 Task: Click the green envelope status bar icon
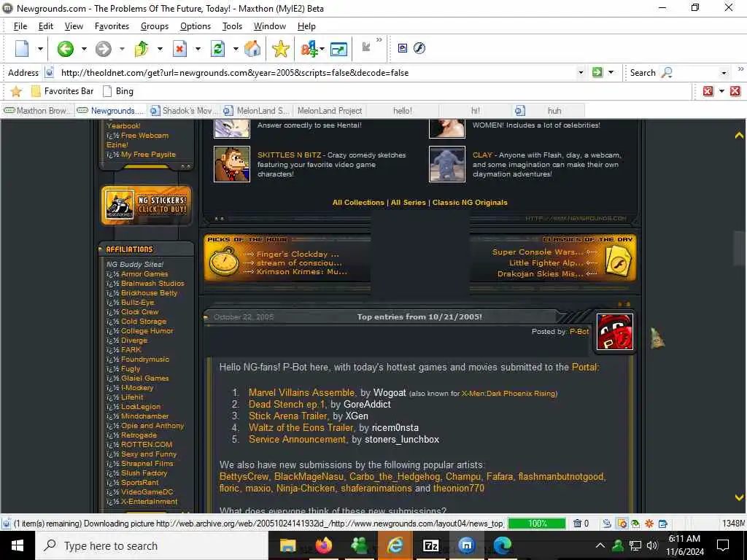(x=635, y=524)
